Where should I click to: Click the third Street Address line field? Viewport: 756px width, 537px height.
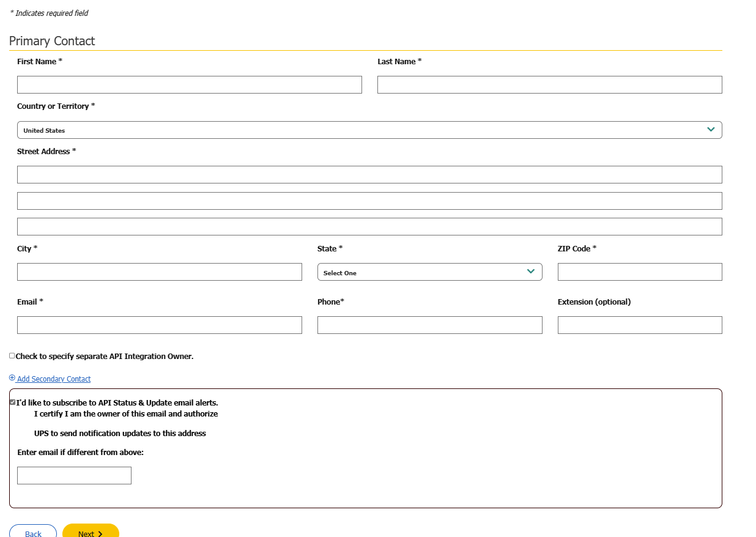[x=369, y=226]
